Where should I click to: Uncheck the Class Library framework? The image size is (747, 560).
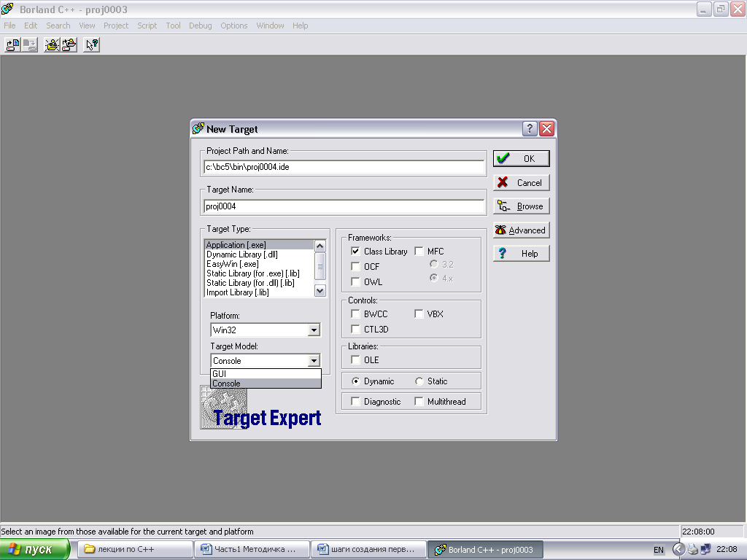(355, 251)
